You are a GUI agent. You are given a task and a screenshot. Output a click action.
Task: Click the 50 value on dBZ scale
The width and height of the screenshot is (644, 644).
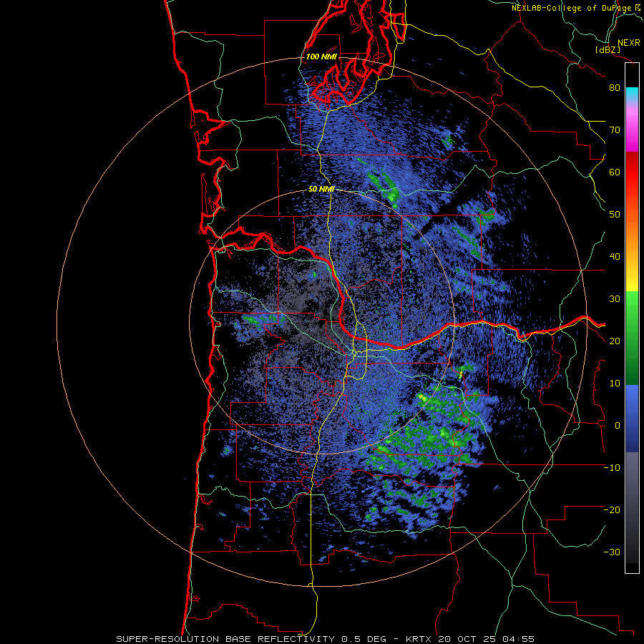(x=615, y=215)
